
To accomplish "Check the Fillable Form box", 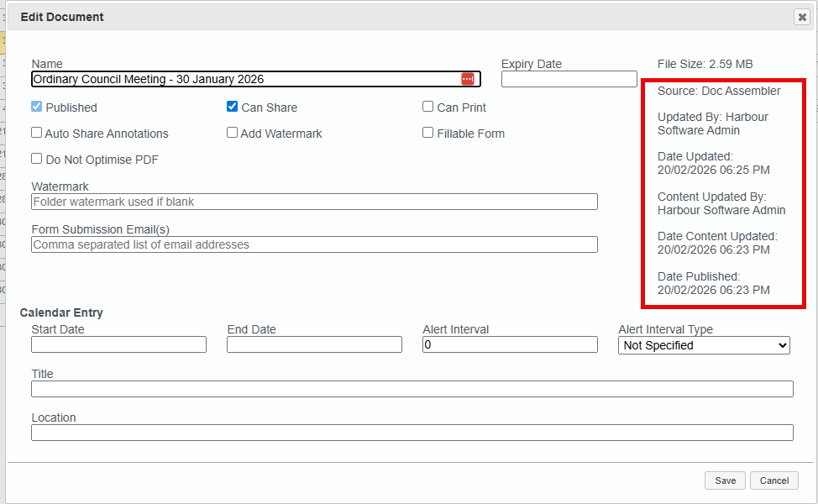I will [x=427, y=133].
